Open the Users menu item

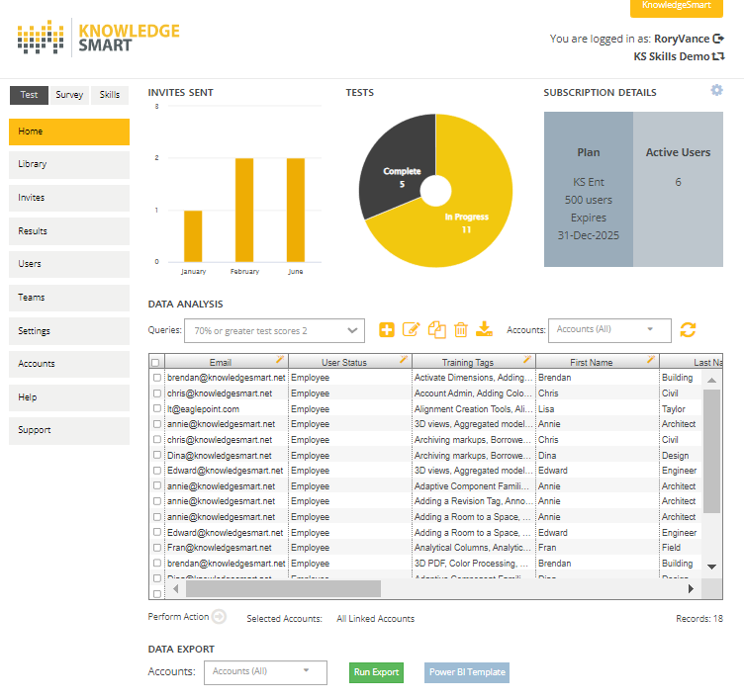[x=69, y=264]
